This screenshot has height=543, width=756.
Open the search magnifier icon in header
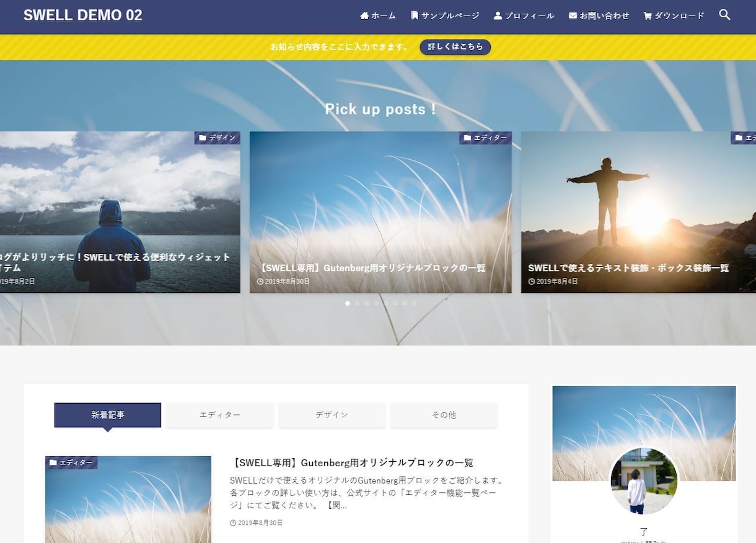click(x=724, y=15)
